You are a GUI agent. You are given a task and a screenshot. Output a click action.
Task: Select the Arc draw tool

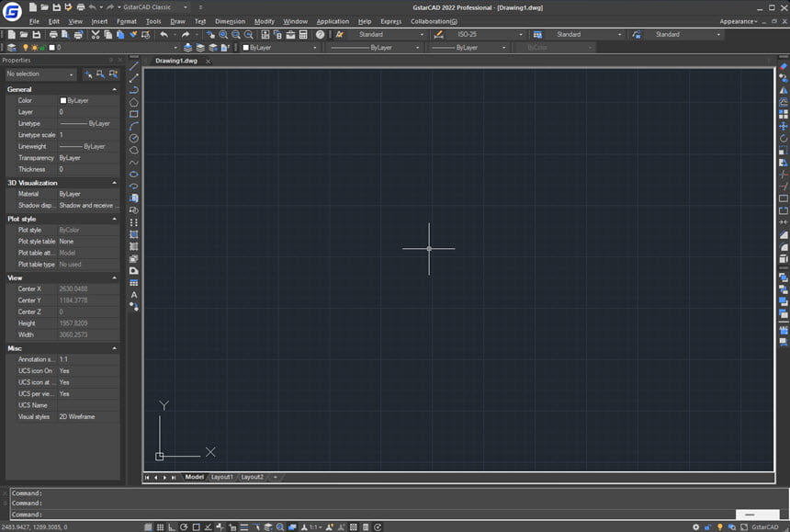pos(133,127)
